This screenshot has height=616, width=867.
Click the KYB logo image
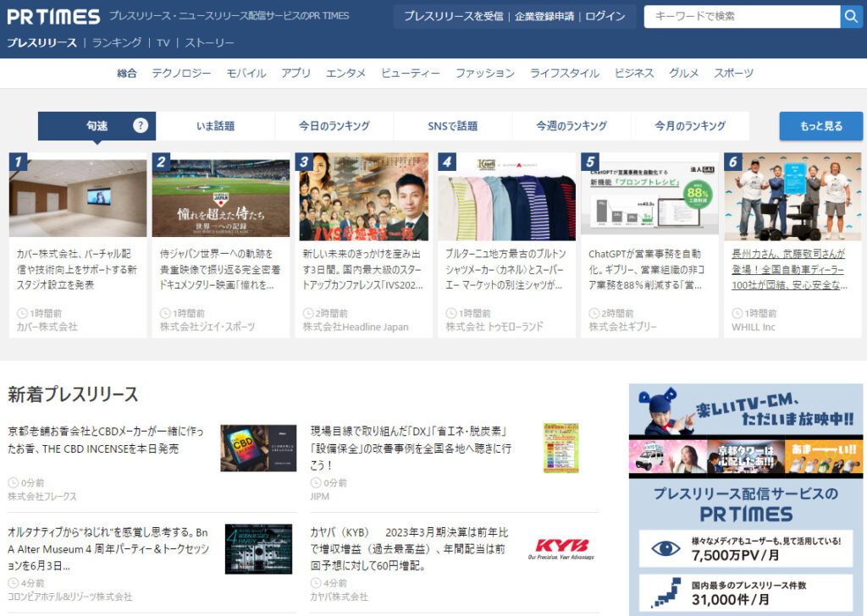(x=561, y=548)
